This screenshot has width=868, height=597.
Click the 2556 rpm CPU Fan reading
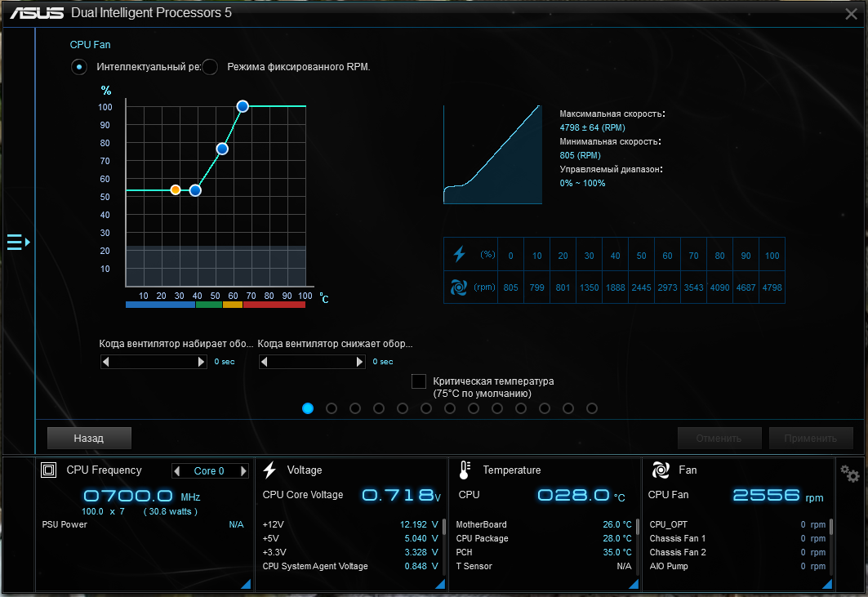(777, 496)
